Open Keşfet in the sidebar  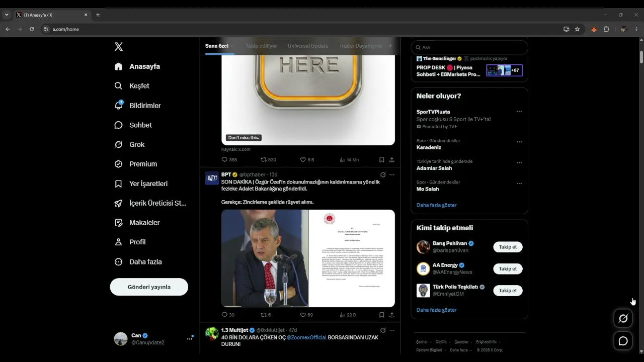pyautogui.click(x=132, y=86)
